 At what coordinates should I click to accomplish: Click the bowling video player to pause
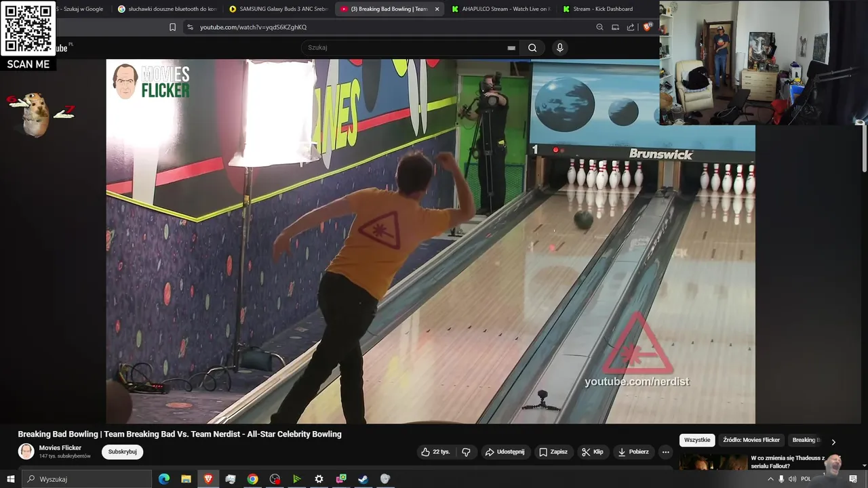click(x=431, y=241)
